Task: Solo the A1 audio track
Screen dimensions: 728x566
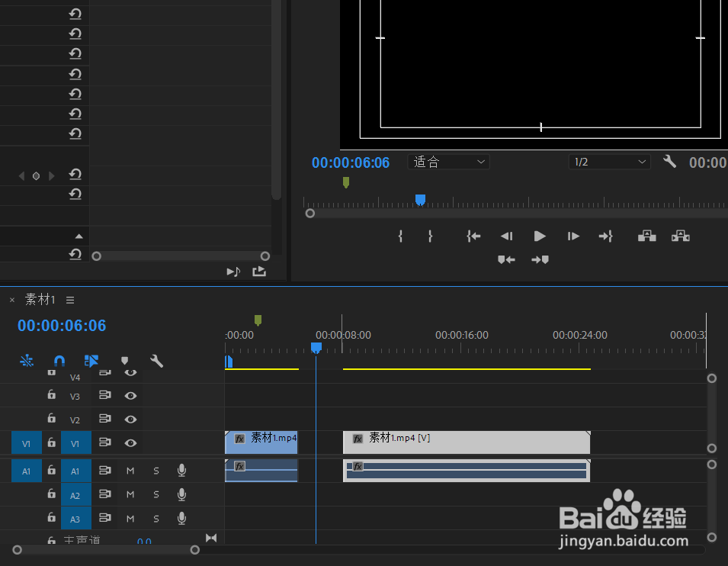Action: click(x=156, y=471)
